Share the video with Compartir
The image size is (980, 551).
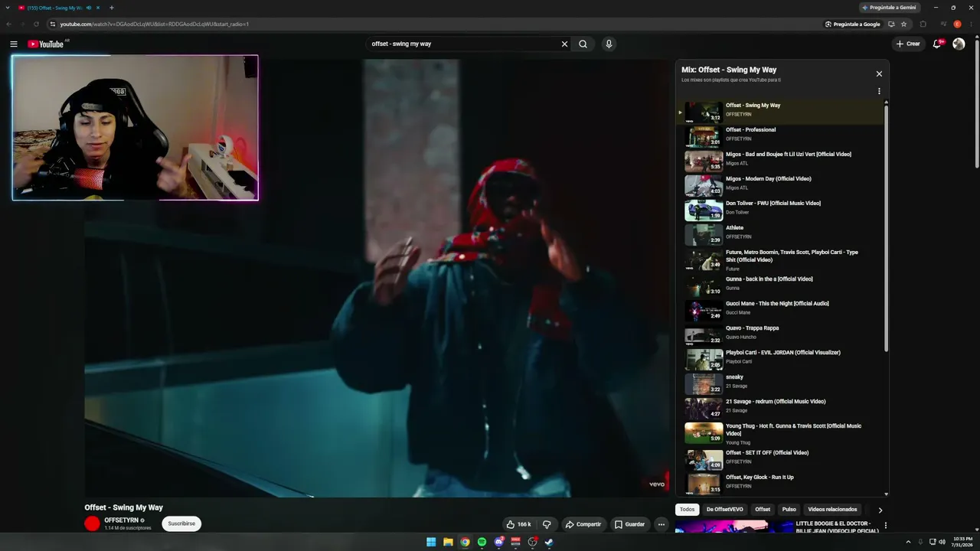[x=583, y=524]
